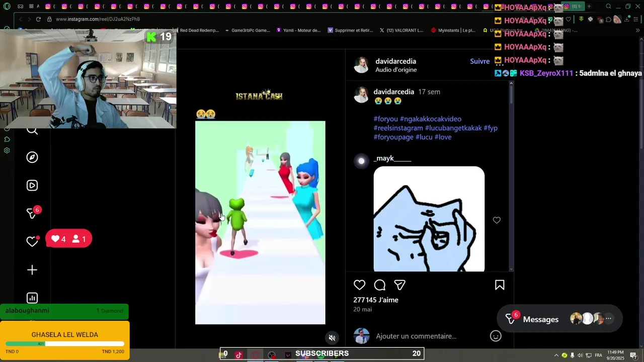Open the #ngakakkocakvideo hashtag link
The image size is (644, 362).
click(x=431, y=119)
